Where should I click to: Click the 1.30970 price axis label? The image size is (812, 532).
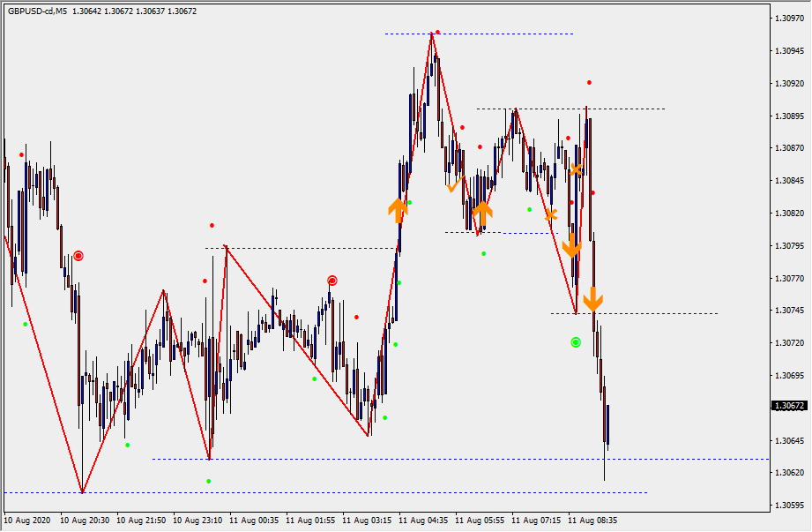[x=789, y=18]
